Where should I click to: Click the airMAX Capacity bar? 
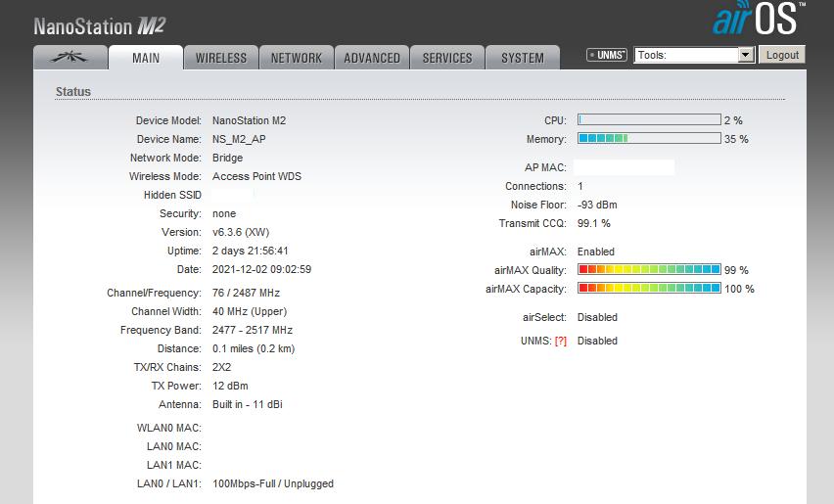[649, 288]
